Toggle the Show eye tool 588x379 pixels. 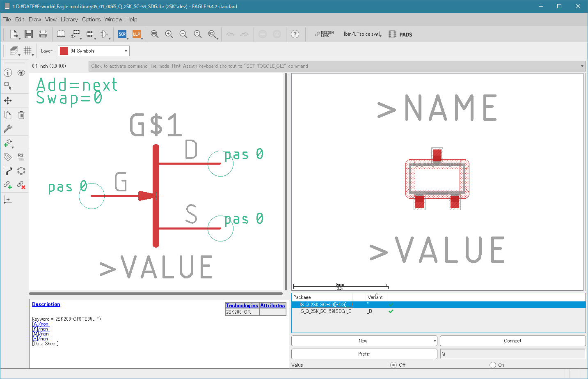pyautogui.click(x=21, y=73)
